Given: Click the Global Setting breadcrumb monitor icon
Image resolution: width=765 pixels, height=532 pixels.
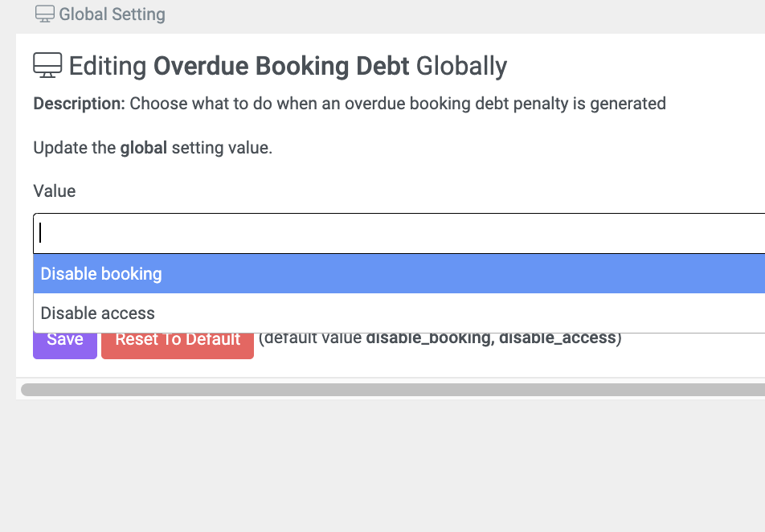Looking at the screenshot, I should pos(45,14).
